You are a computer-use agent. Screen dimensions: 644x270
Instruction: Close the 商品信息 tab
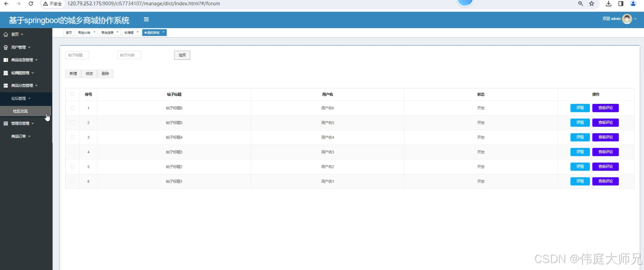pyautogui.click(x=117, y=32)
